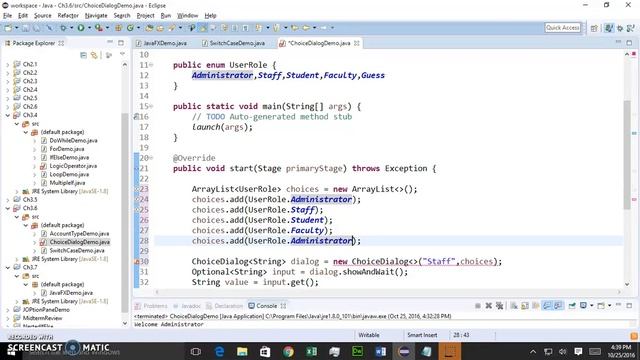Toggle Scroll Lock in Console toolbar
The height and width of the screenshot is (360, 640).
click(x=525, y=306)
